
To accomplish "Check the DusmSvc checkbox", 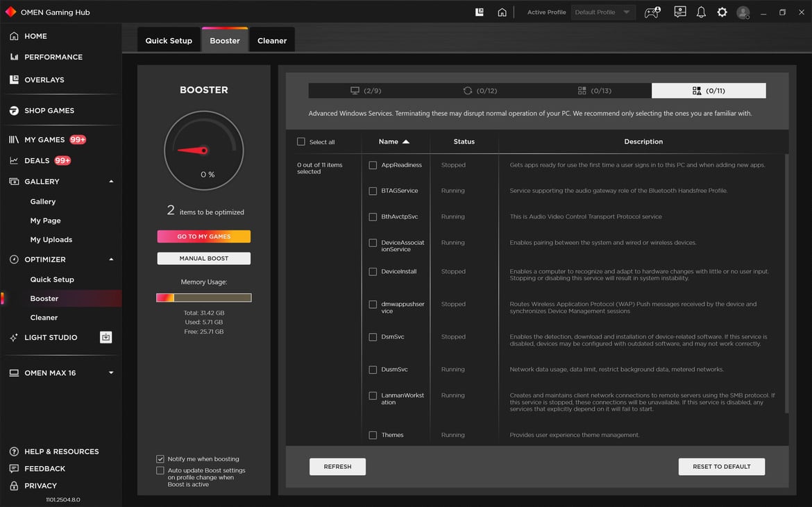I will (373, 370).
